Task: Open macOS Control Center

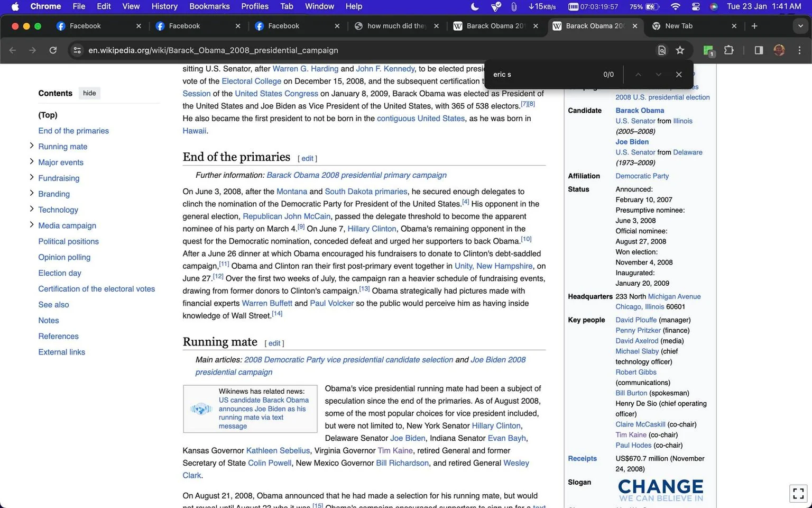Action: (x=695, y=6)
